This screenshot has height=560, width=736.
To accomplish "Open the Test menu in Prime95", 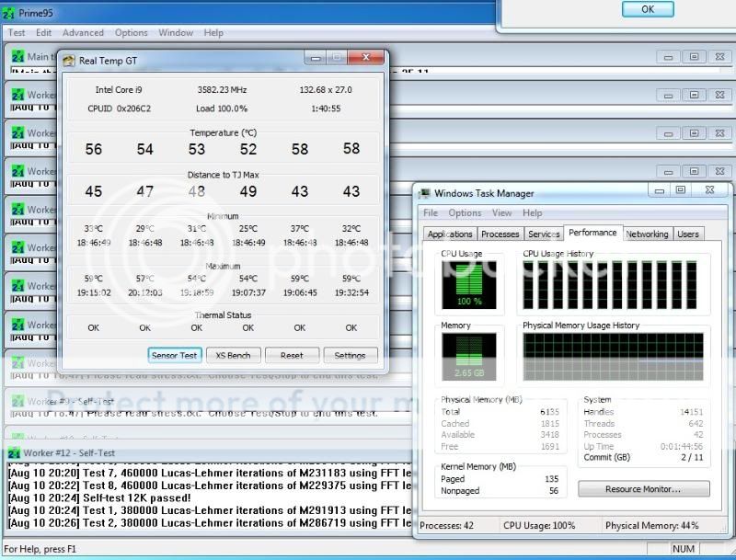I will coord(17,33).
